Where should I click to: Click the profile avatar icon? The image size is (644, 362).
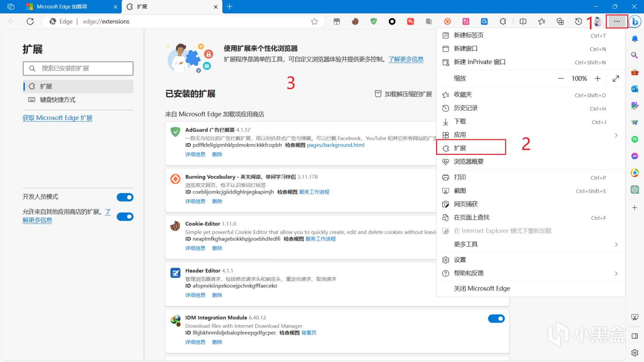point(598,22)
